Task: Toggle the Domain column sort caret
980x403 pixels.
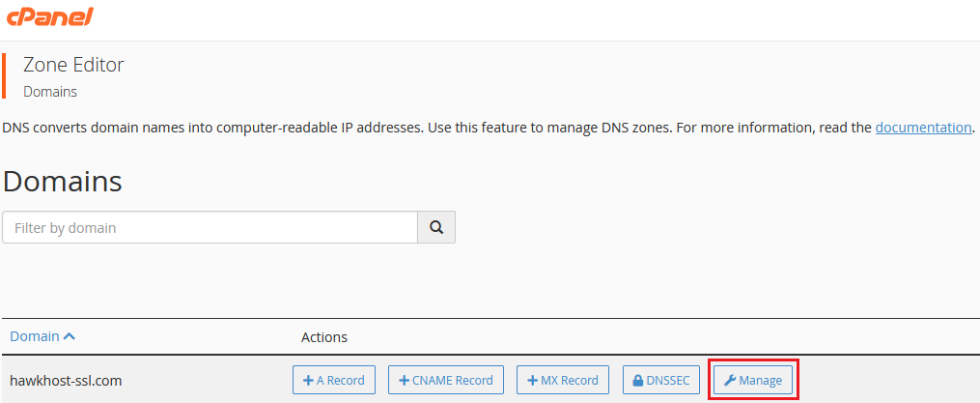Action: 69,336
